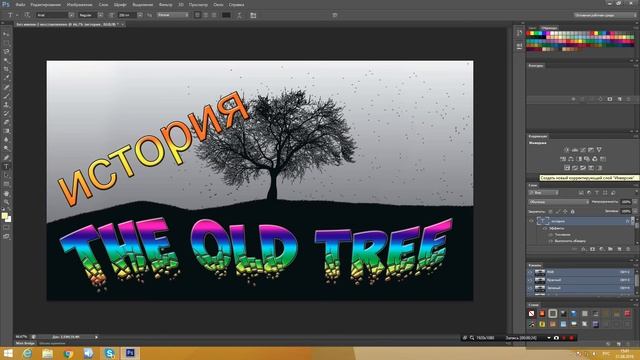Select the Move tool

pos(6,34)
